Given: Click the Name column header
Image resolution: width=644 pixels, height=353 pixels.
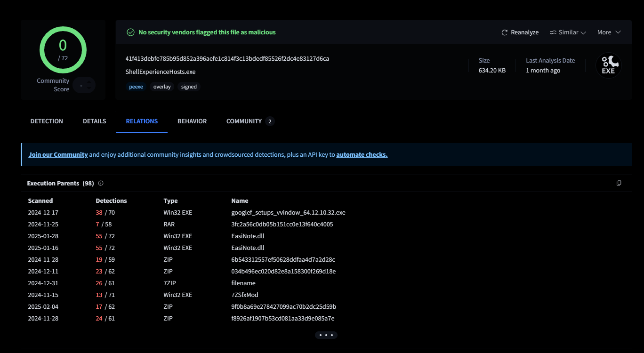Looking at the screenshot, I should (240, 201).
